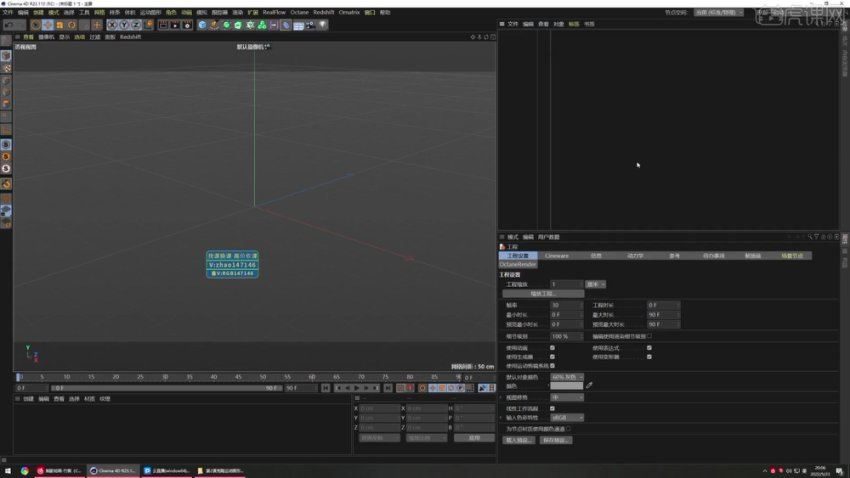
Task: Select the Move tool
Action: [x=48, y=25]
